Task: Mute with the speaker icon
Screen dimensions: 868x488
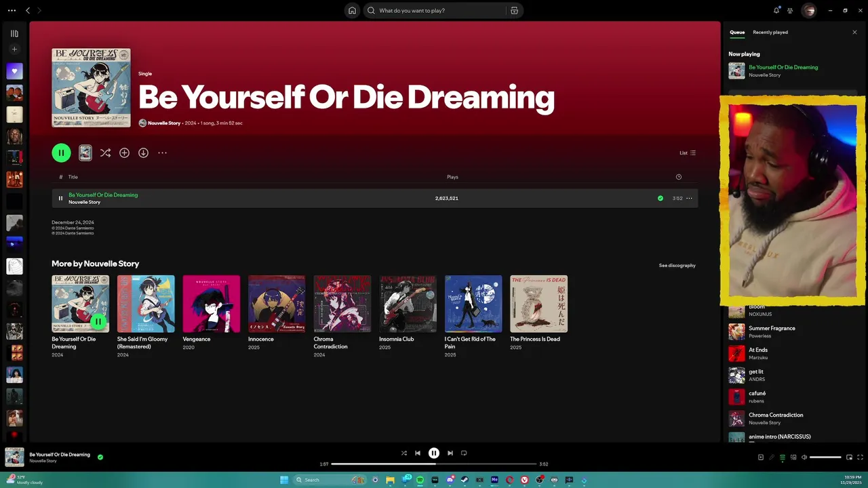Action: pyautogui.click(x=804, y=457)
